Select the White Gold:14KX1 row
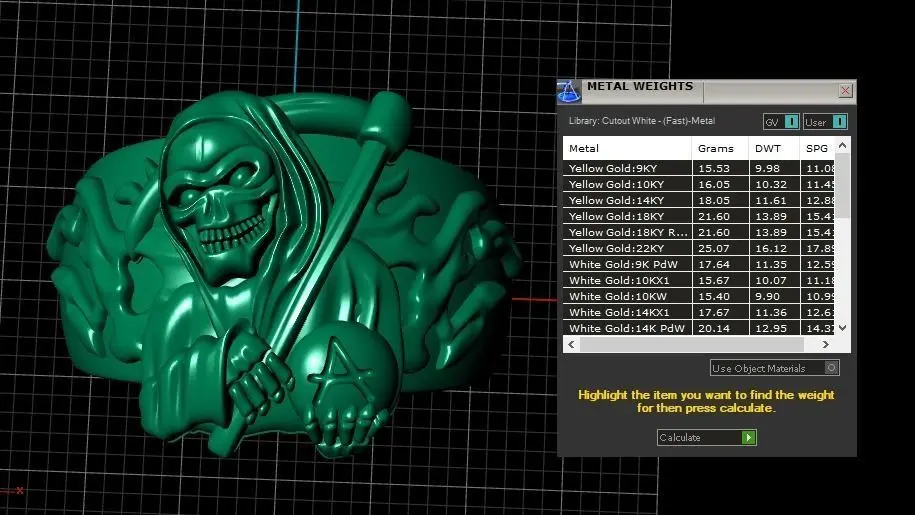This screenshot has width=915, height=515. click(699, 313)
